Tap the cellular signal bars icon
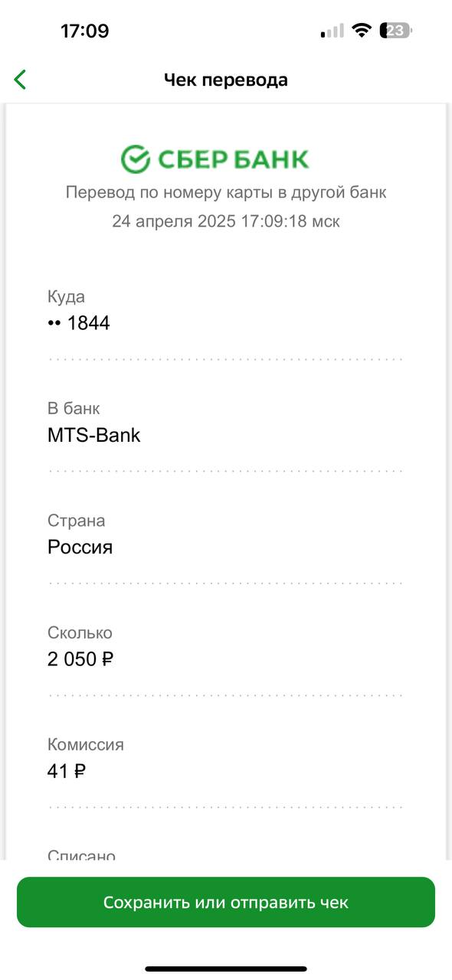 (332, 31)
